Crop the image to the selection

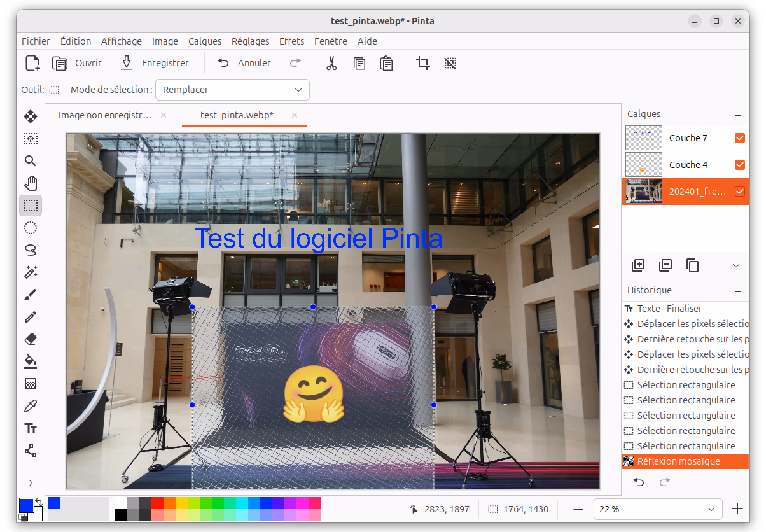pos(423,63)
